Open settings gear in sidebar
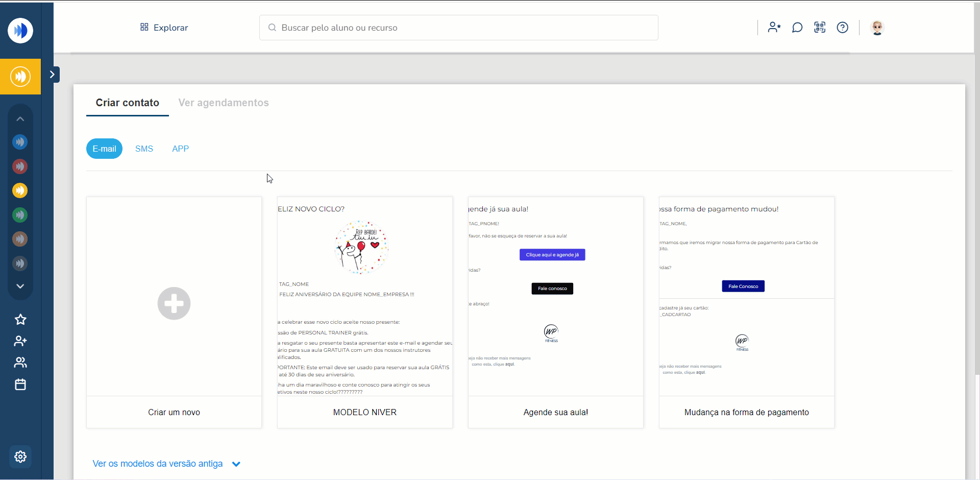980x480 pixels. (20, 457)
